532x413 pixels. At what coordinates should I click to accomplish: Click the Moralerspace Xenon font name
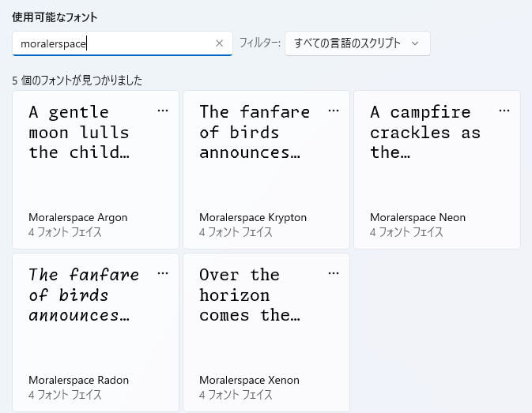tap(249, 380)
